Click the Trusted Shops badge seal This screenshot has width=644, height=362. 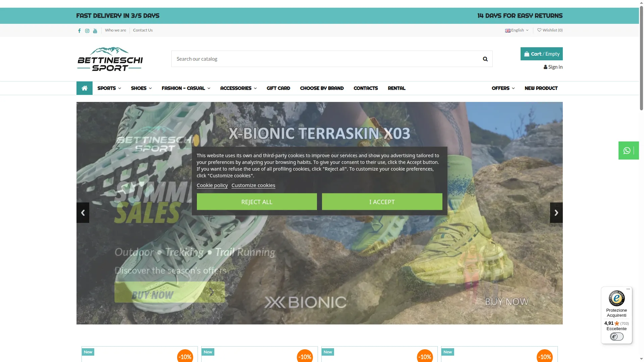click(x=616, y=298)
